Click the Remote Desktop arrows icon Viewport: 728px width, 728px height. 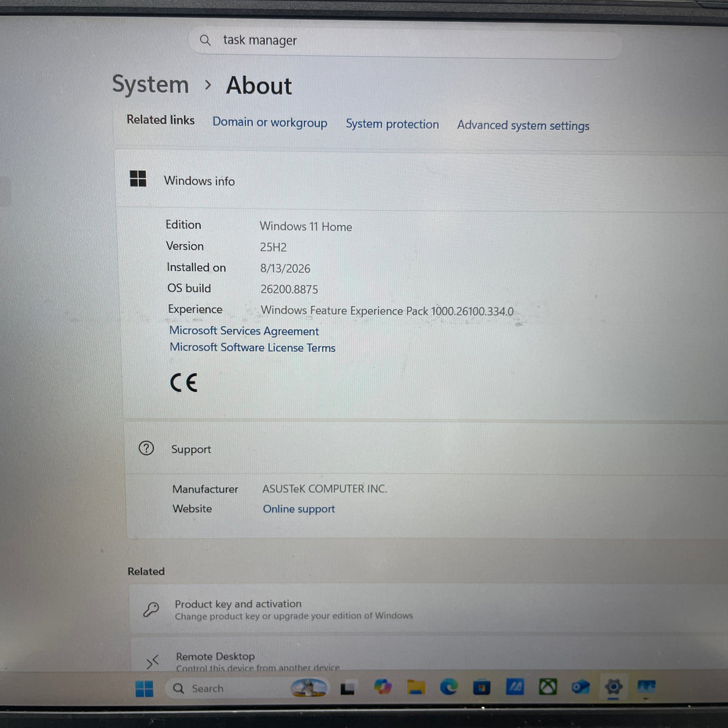point(152,662)
